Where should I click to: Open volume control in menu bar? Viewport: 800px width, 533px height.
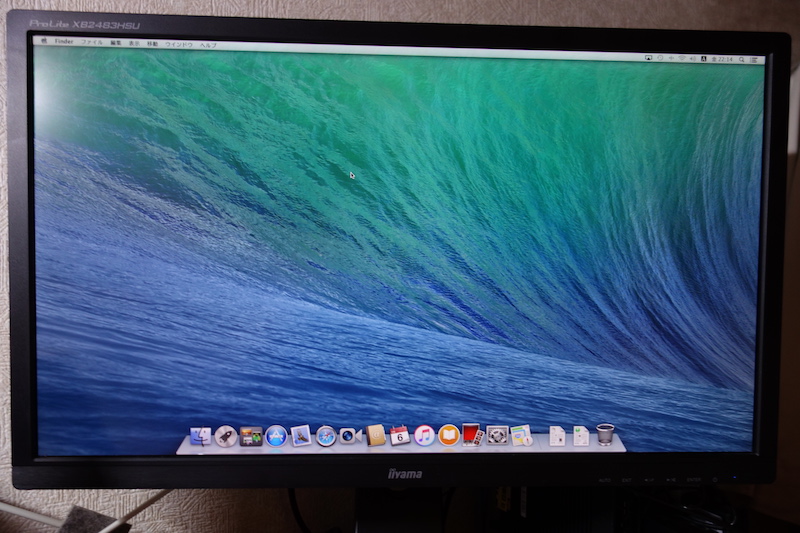tap(693, 59)
